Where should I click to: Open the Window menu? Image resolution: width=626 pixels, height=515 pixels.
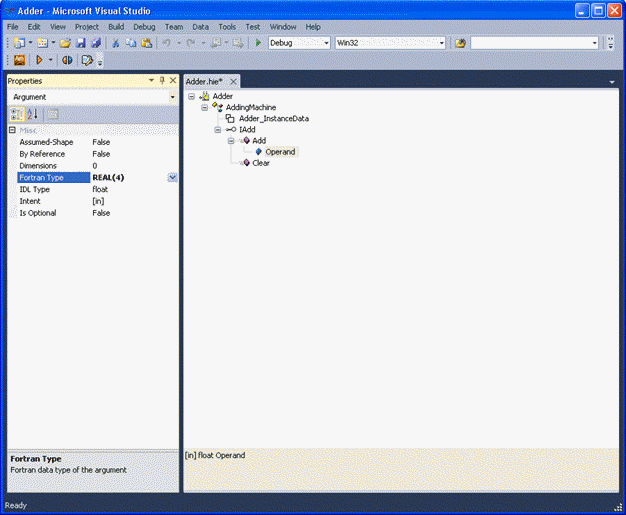point(283,27)
